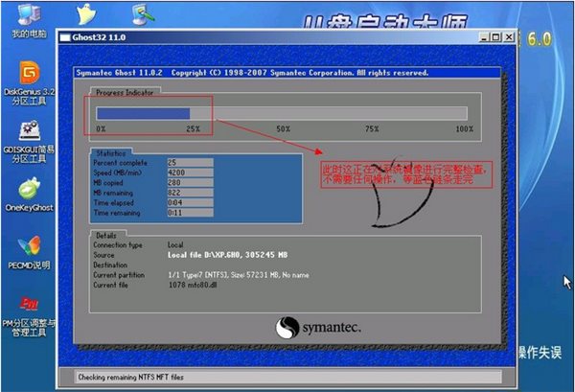
Task: Click the blue progress bar
Action: 143,113
